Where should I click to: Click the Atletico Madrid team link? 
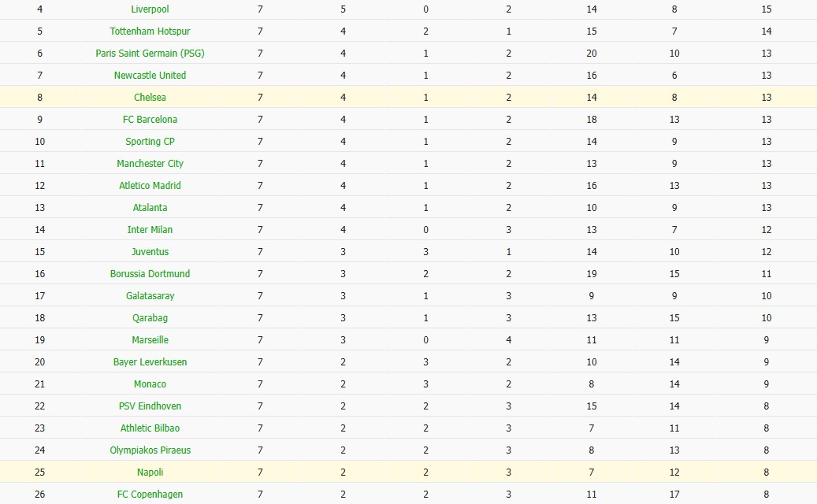(150, 186)
